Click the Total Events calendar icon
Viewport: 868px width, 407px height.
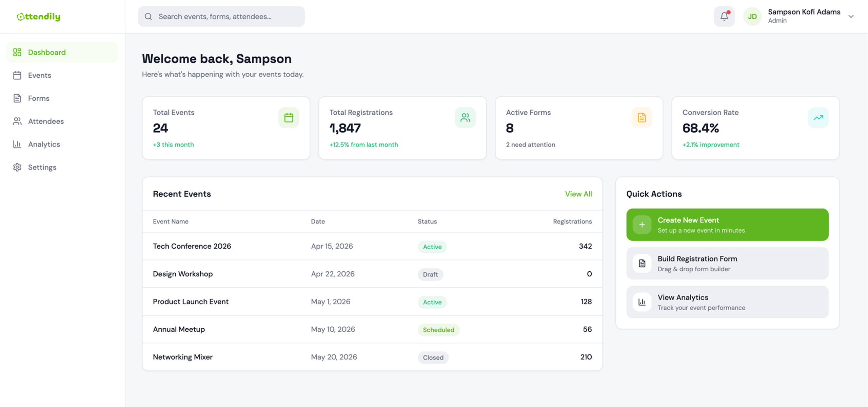(289, 118)
